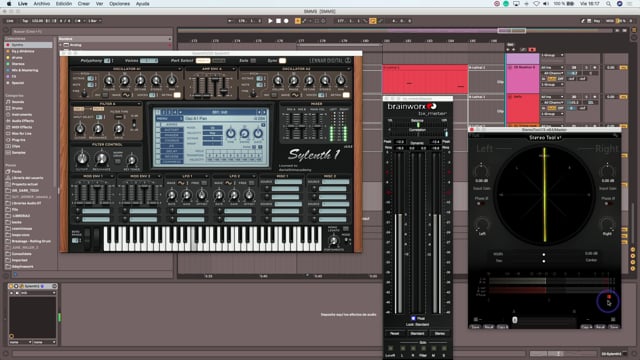Click the Stop button in Live transport
Screen dimensions: 640x360
[x=278, y=21]
